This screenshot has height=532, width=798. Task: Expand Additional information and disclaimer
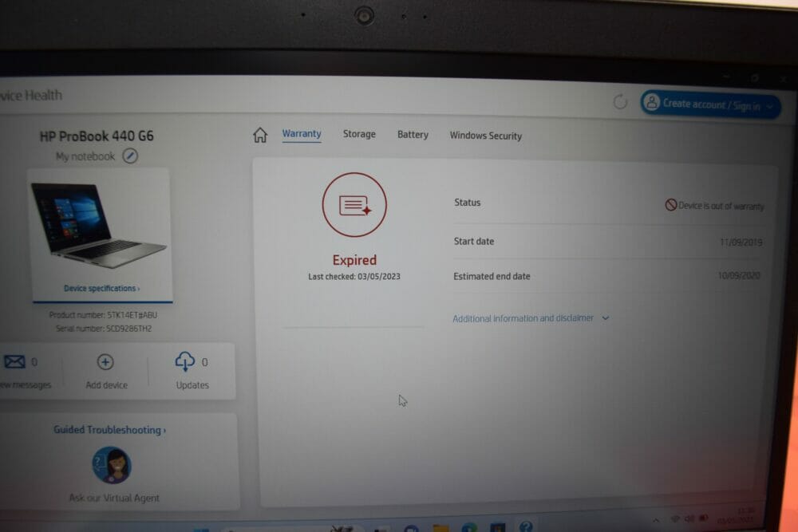pyautogui.click(x=531, y=318)
